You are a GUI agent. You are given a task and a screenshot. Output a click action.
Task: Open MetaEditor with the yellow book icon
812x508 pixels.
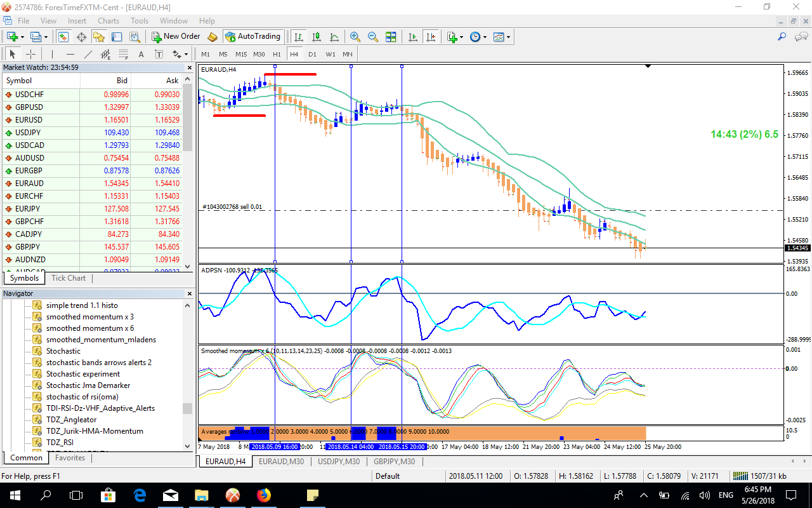pyautogui.click(x=213, y=37)
